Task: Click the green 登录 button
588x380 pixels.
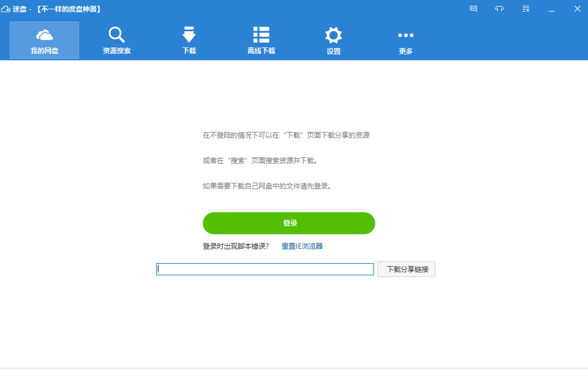Action: tap(289, 223)
